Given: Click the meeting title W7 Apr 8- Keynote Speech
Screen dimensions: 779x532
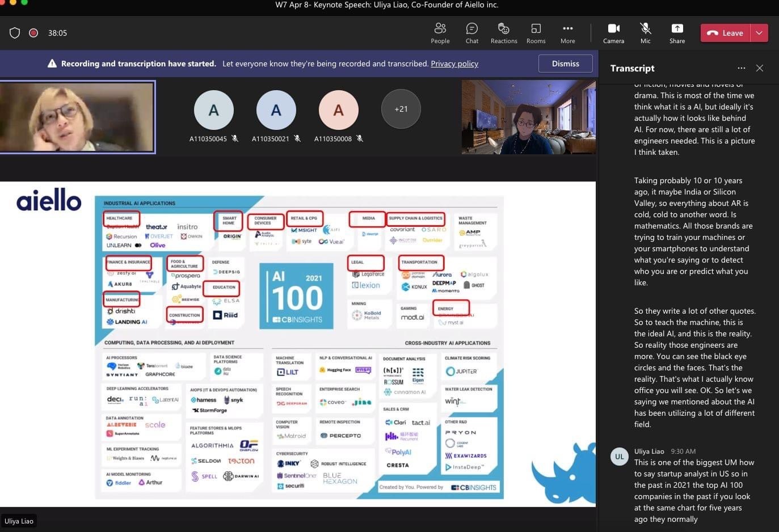Looking at the screenshot, I should tap(386, 5).
